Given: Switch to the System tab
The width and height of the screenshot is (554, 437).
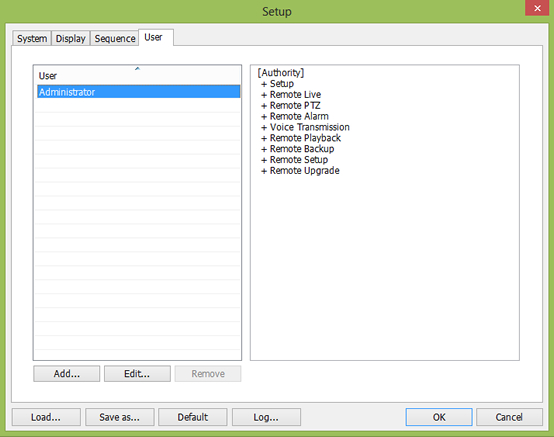Looking at the screenshot, I should pyautogui.click(x=32, y=39).
